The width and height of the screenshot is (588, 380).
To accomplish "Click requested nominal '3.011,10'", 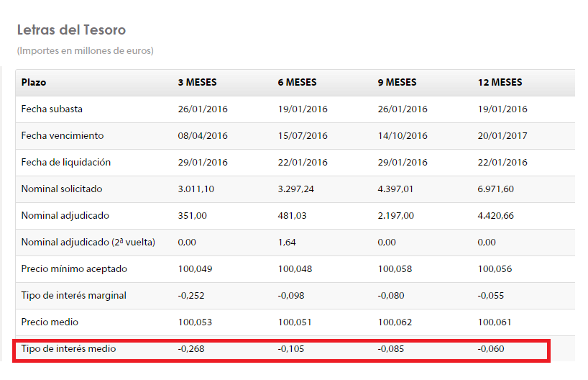I will click(x=196, y=189).
